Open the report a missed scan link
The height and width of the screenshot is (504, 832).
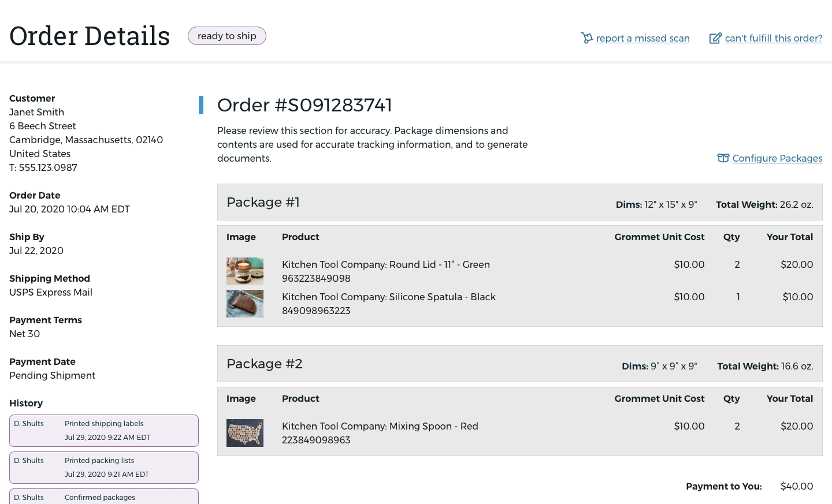[643, 38]
